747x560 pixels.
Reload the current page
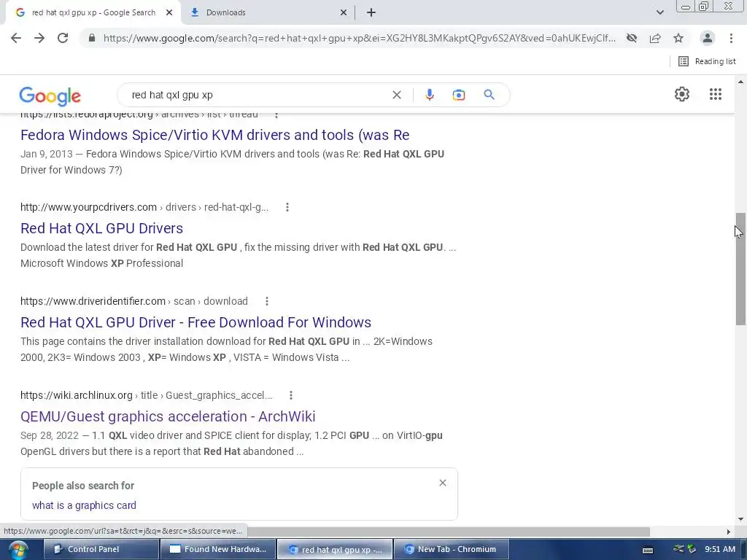tap(63, 38)
